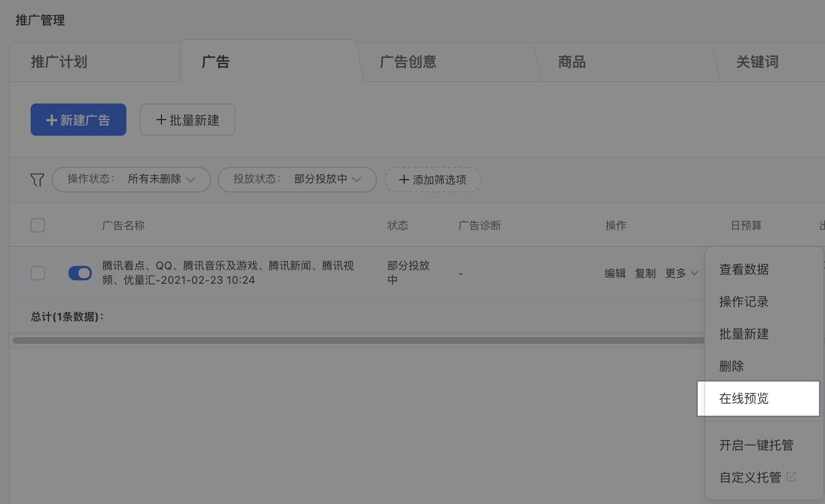This screenshot has width=825, height=504.
Task: Click the highlighted 在线预览 option
Action: pyautogui.click(x=758, y=398)
